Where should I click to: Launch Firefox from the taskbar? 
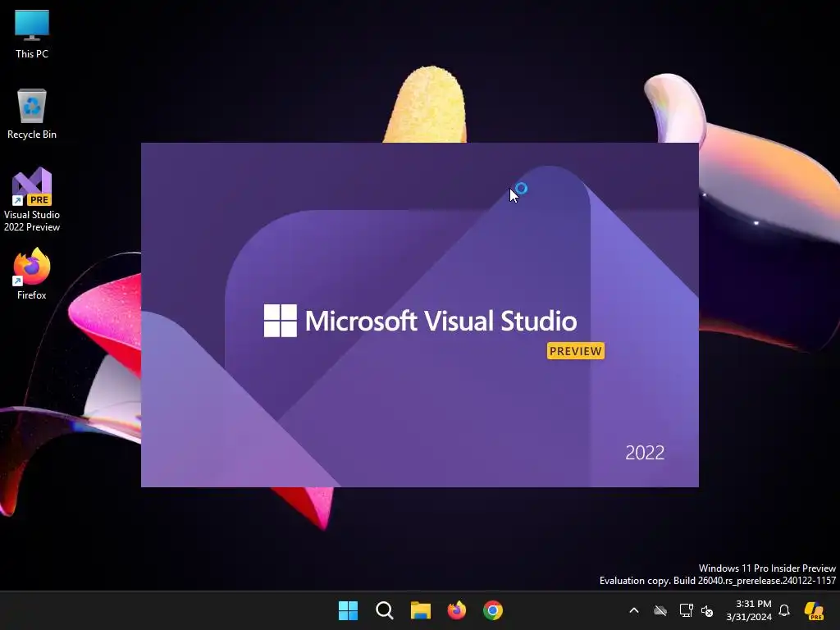[x=456, y=610]
